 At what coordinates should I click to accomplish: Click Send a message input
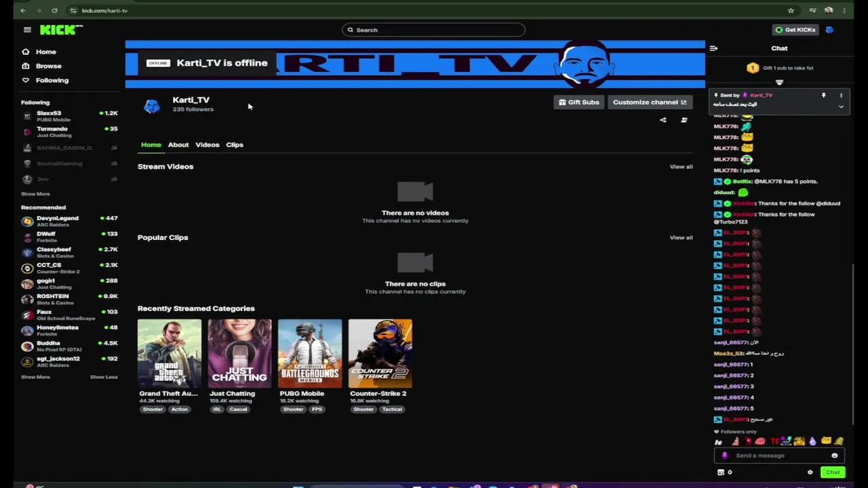779,455
